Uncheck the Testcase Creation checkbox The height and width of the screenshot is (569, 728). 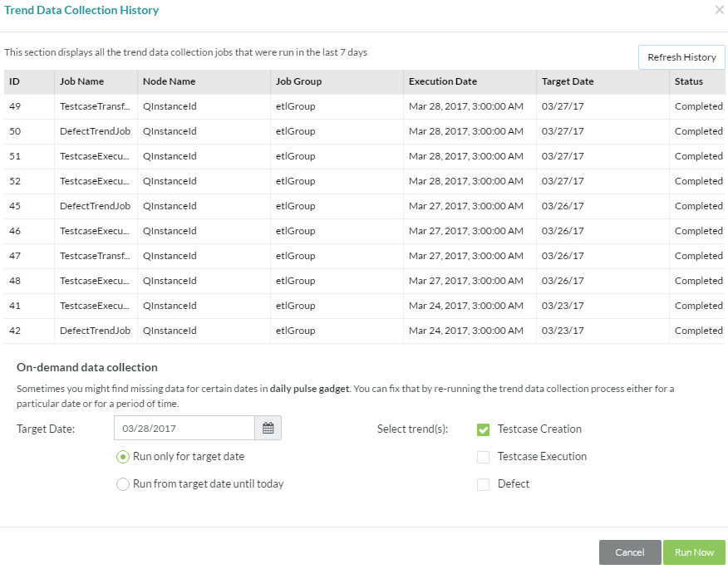pyautogui.click(x=483, y=429)
